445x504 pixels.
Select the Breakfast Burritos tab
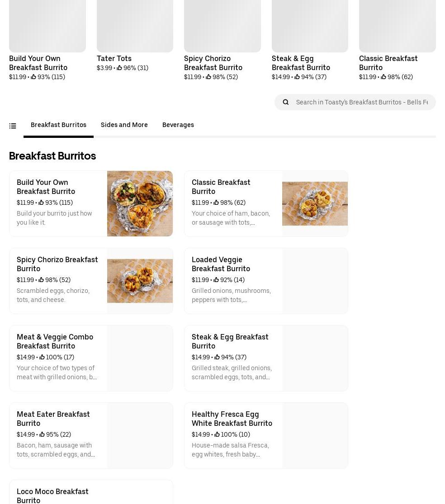coord(58,125)
